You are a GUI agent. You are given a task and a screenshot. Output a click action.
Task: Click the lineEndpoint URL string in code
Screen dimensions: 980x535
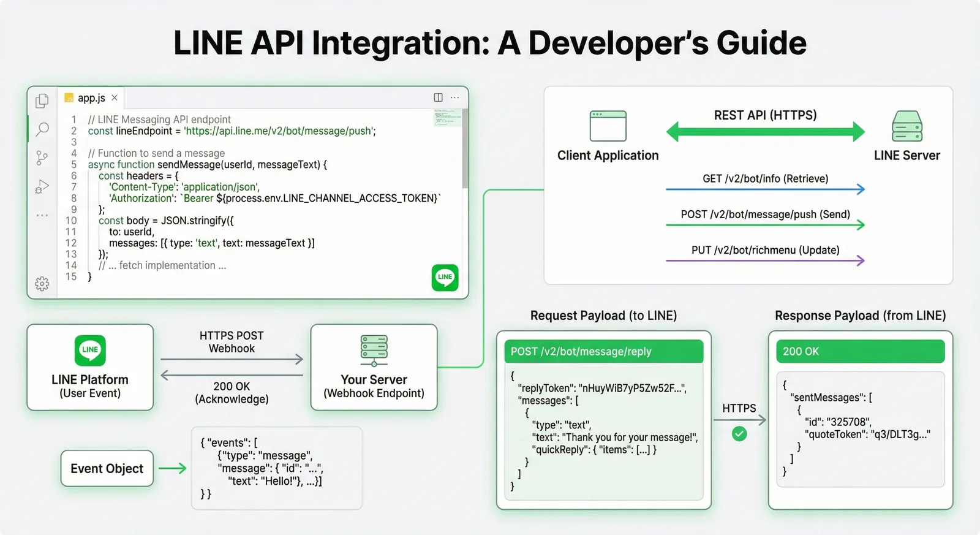click(x=280, y=131)
